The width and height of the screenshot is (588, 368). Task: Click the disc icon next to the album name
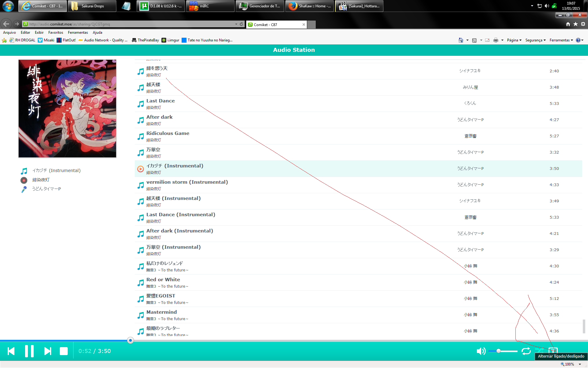[x=24, y=180]
